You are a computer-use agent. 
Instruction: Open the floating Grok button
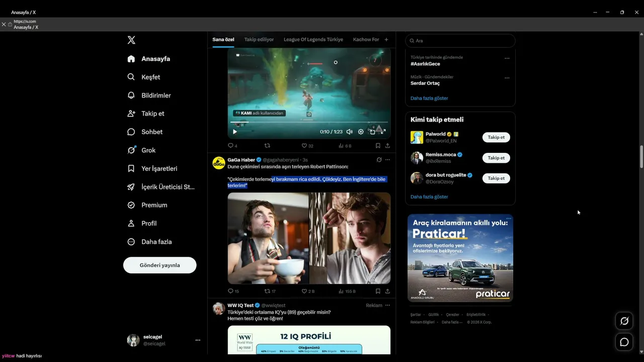coord(624,321)
